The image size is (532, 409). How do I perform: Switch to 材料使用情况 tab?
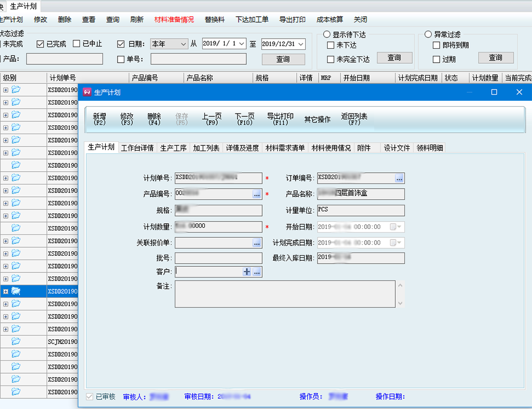[x=331, y=148]
